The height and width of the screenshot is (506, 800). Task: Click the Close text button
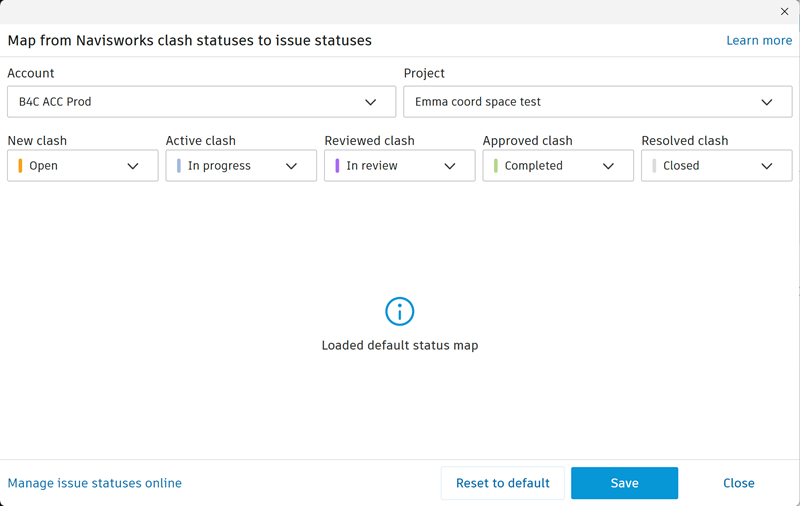(x=738, y=483)
